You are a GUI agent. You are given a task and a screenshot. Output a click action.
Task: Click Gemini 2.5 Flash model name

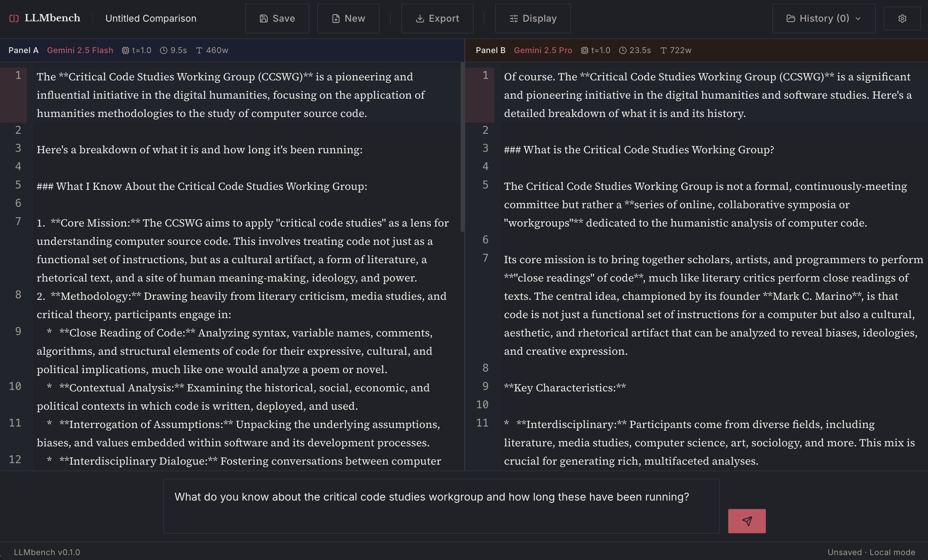click(80, 50)
